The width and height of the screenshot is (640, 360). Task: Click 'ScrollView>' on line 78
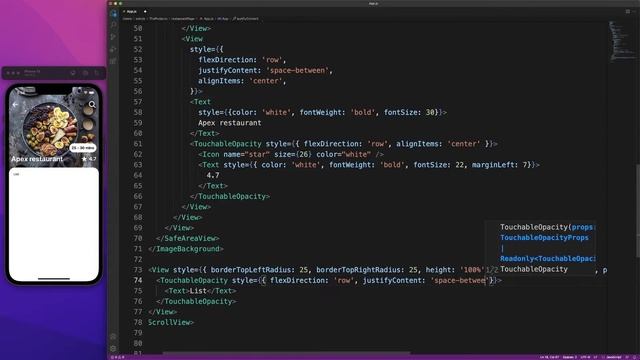click(171, 322)
